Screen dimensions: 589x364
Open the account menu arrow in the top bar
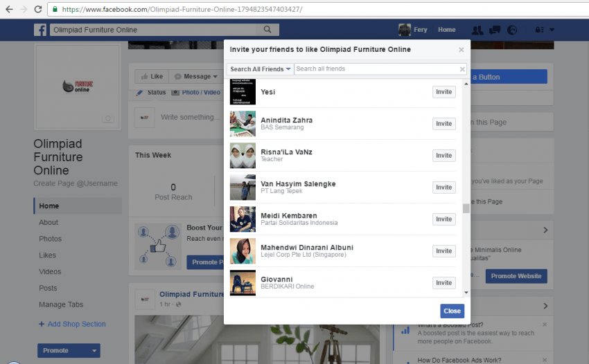(x=552, y=30)
